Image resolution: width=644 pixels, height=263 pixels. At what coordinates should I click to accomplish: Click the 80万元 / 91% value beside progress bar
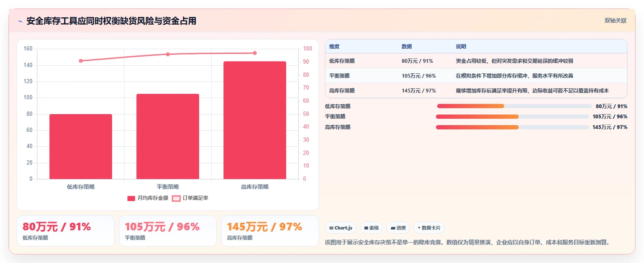coord(611,106)
